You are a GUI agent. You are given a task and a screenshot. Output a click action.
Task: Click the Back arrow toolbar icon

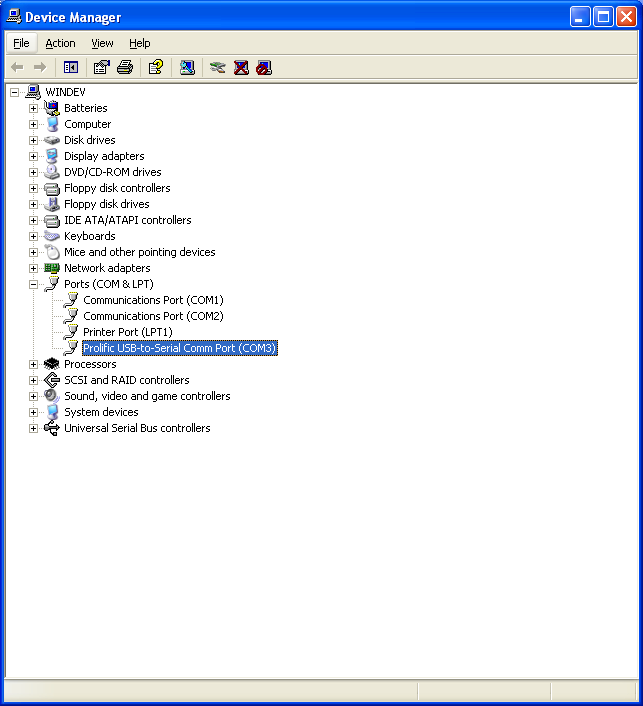[17, 68]
